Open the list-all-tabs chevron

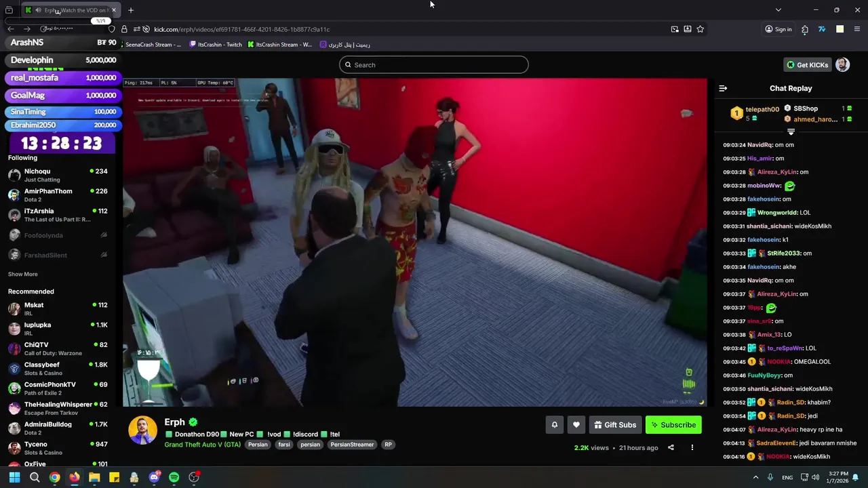778,10
